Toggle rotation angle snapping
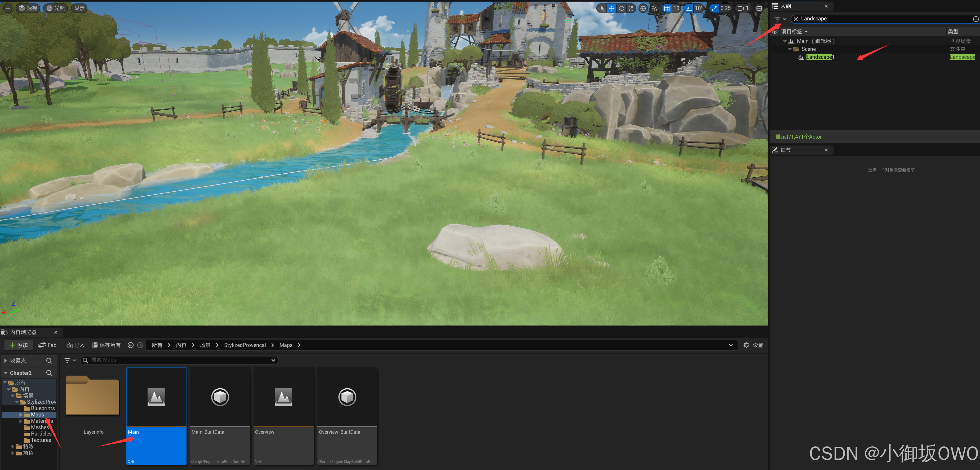This screenshot has width=980, height=470. [689, 8]
